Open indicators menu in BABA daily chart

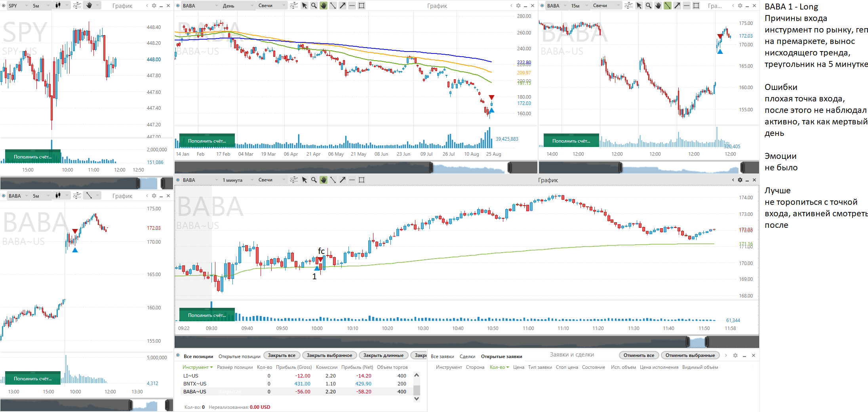294,6
